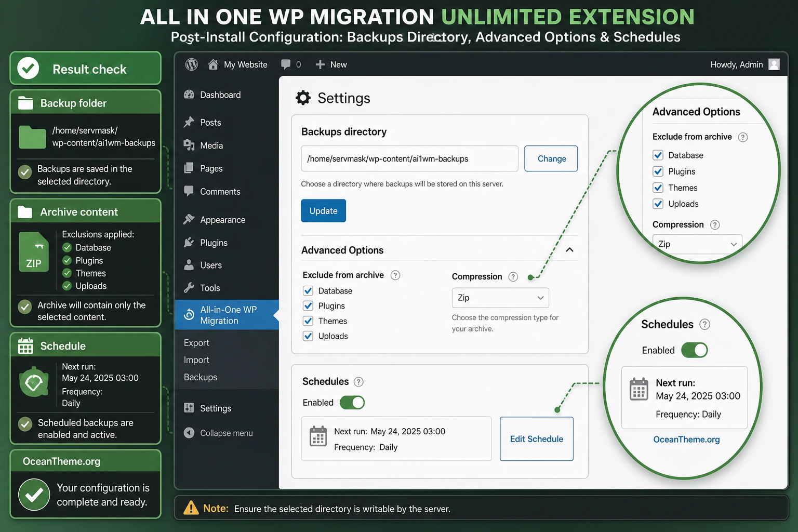Image resolution: width=798 pixels, height=532 pixels.
Task: Click the backups directory path input field
Action: click(410, 158)
